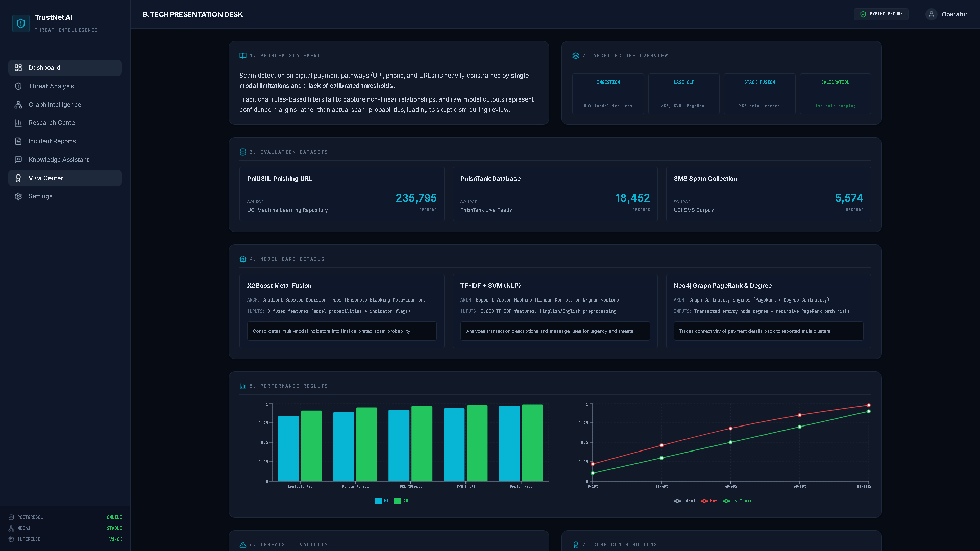Click the Graph Intelligence network icon
This screenshot has height=551, width=980.
(18, 105)
